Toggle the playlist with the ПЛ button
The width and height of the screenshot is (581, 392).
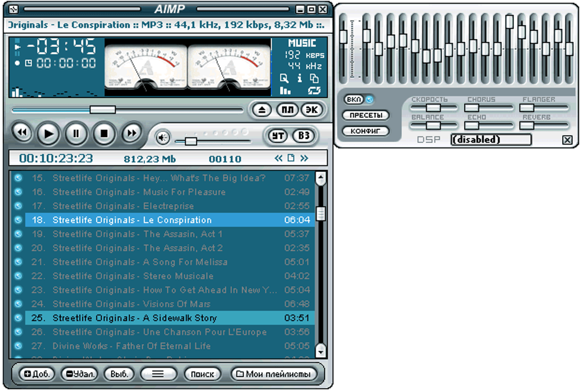coord(287,110)
